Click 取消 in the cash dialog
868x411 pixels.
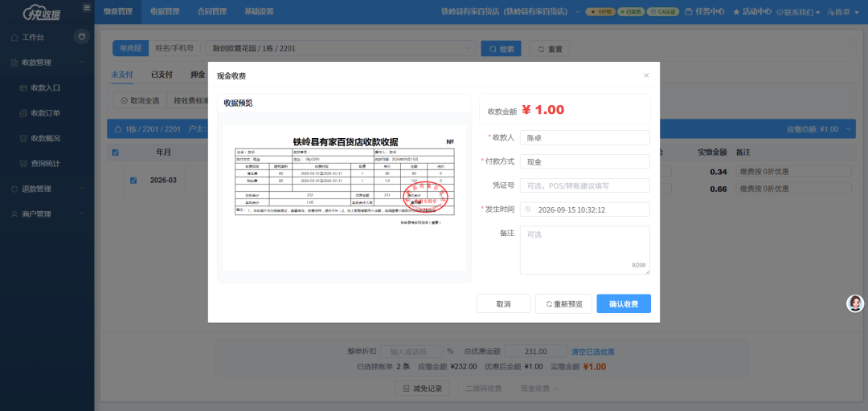point(503,303)
